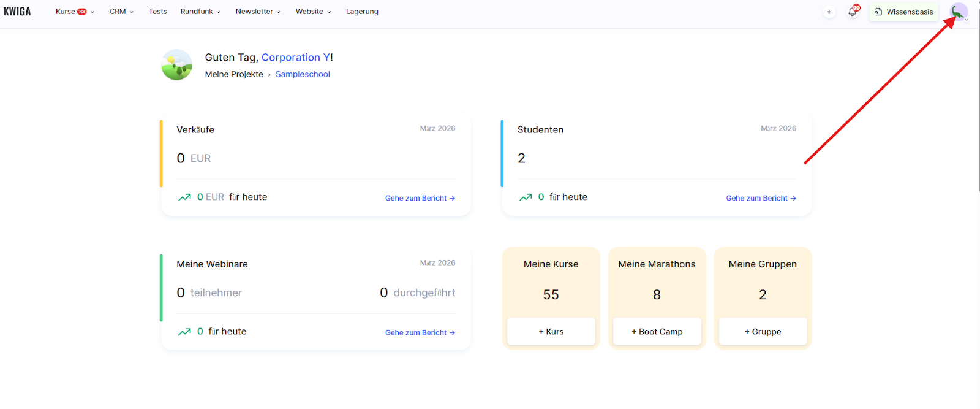The height and width of the screenshot is (409, 980).
Task: Open the user avatar menu
Action: (958, 12)
